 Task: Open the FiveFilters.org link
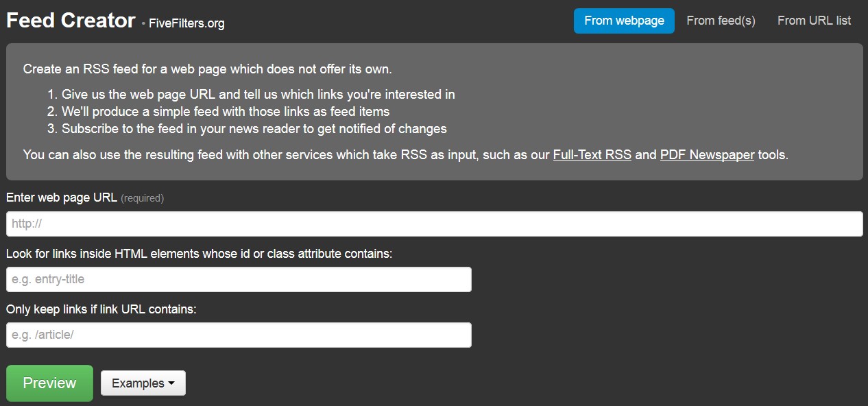tap(186, 23)
